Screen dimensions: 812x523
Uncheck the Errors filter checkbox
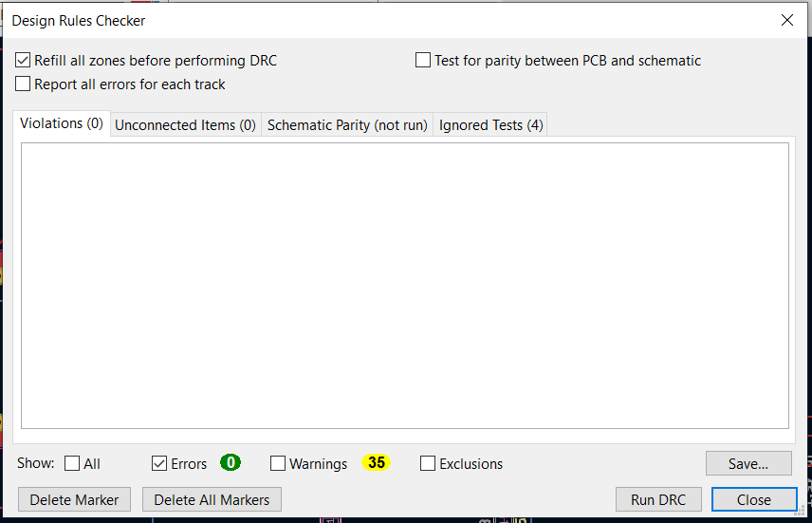click(x=159, y=464)
